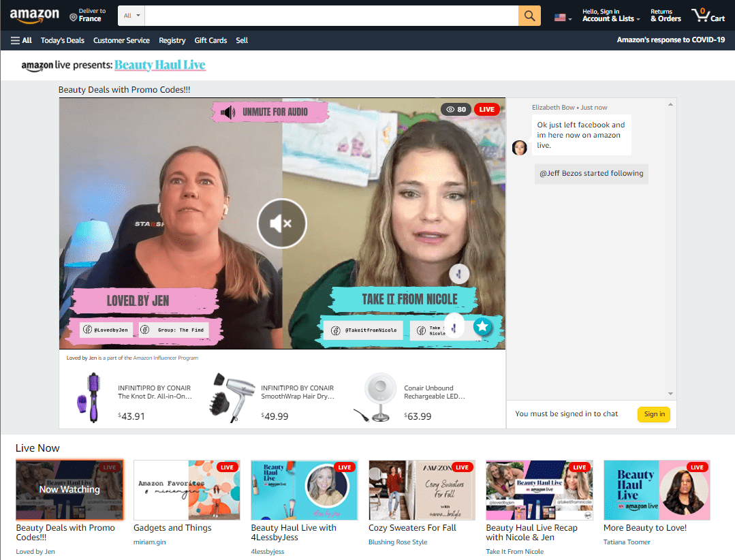Viewport: 735px width, 560px height.
Task: Click the Sign in button for chat
Action: click(x=654, y=414)
